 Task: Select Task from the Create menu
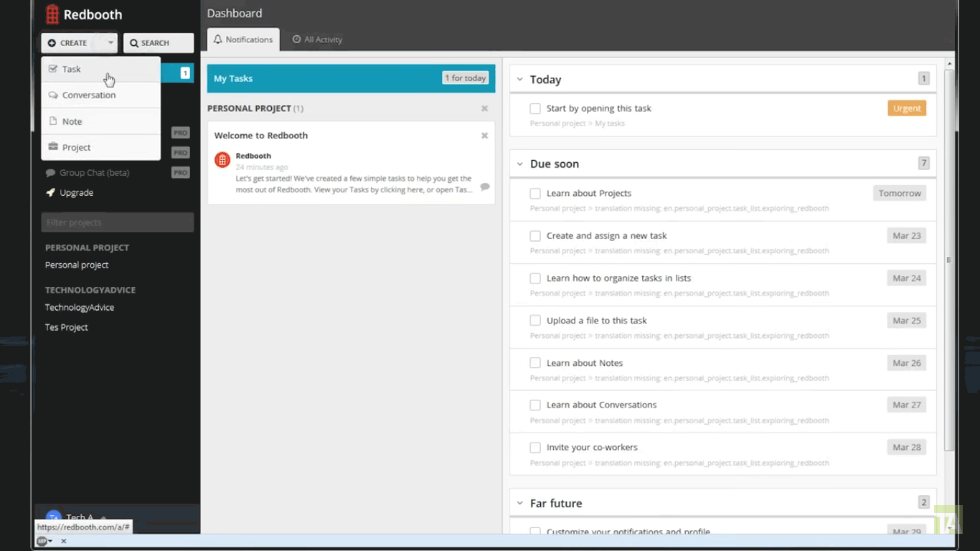(101, 69)
